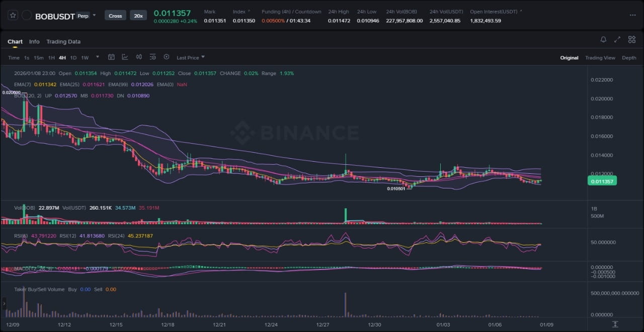
Task: Open the technical indicators line-chart icon
Action: 125,57
